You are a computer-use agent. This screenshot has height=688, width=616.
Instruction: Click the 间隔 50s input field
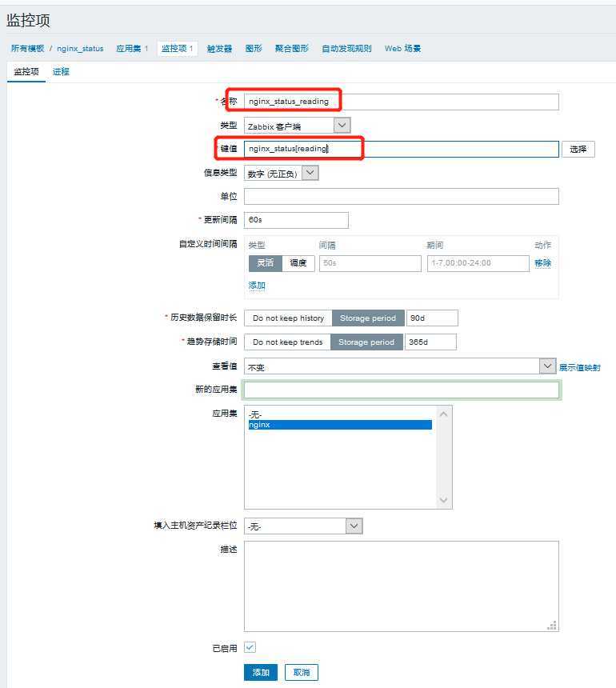pyautogui.click(x=370, y=263)
